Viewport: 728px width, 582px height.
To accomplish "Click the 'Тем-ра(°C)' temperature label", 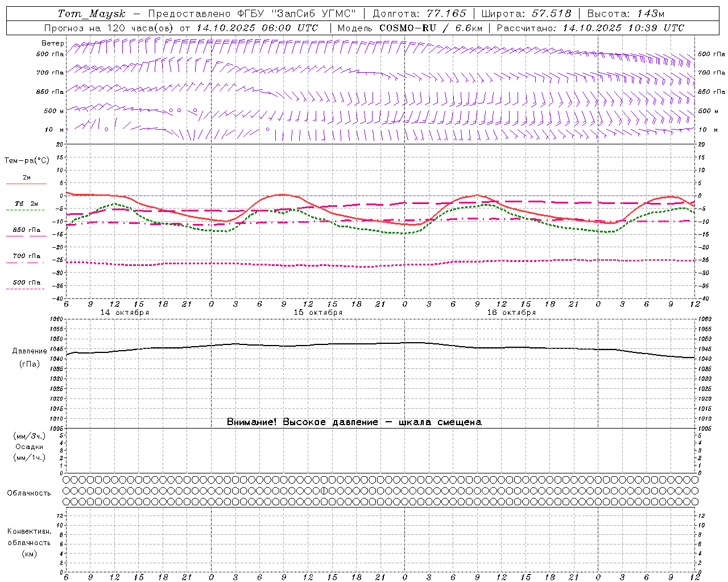I will (27, 161).
